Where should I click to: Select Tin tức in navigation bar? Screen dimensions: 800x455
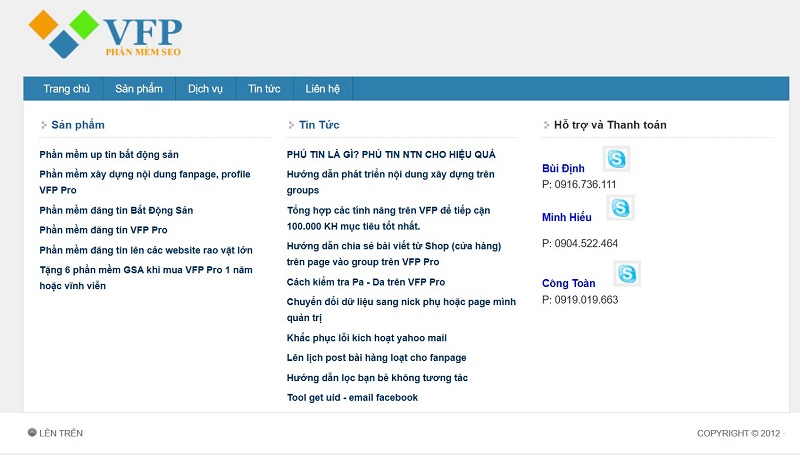[264, 89]
